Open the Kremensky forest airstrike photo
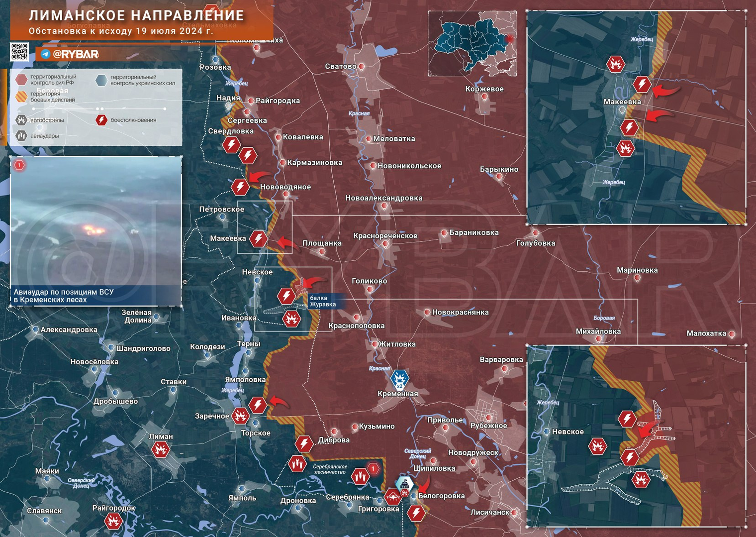This screenshot has height=537, width=756. click(96, 231)
